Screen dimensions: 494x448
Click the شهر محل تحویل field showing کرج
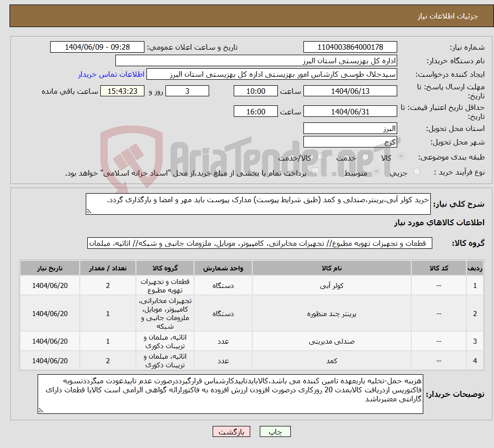[x=350, y=141]
